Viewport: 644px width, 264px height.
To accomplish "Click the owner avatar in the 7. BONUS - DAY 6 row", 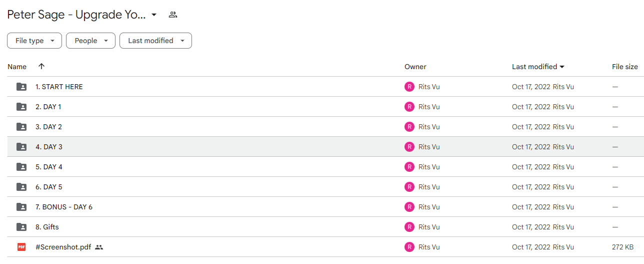I will click(x=409, y=207).
